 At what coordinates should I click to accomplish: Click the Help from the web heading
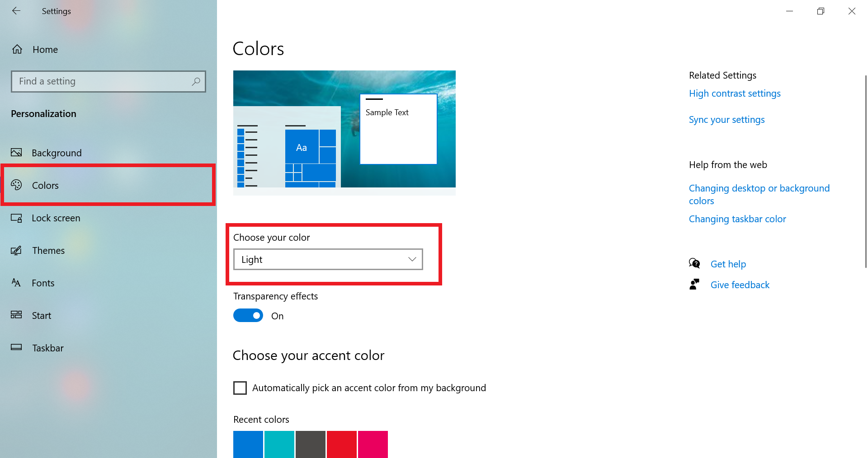click(728, 165)
